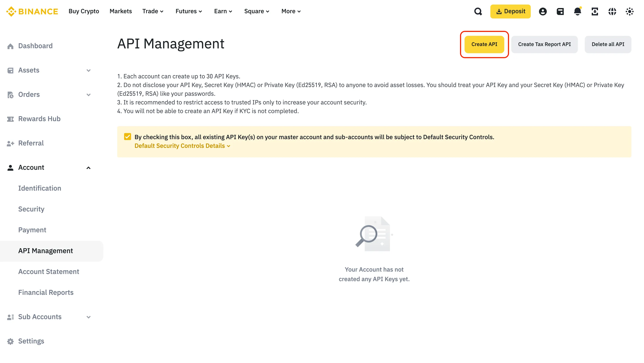Open notifications bell icon
This screenshot has height=363, width=644.
(578, 11)
